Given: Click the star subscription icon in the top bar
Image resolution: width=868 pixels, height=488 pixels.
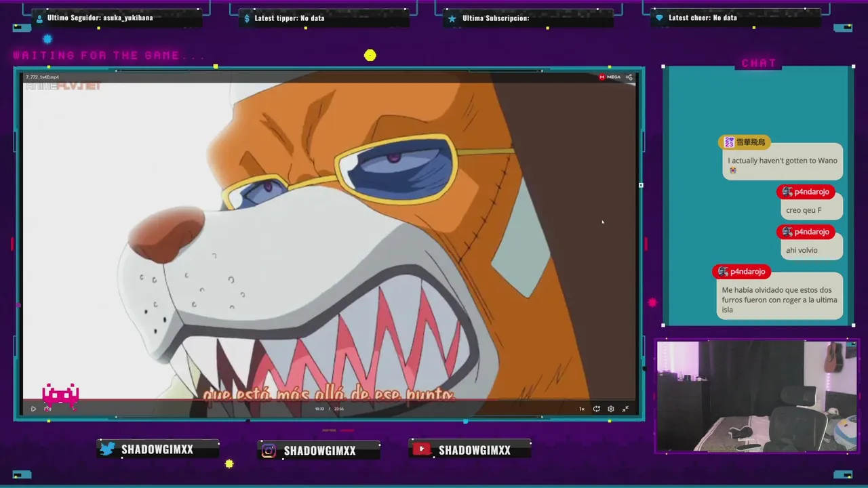Looking at the screenshot, I should 452,18.
